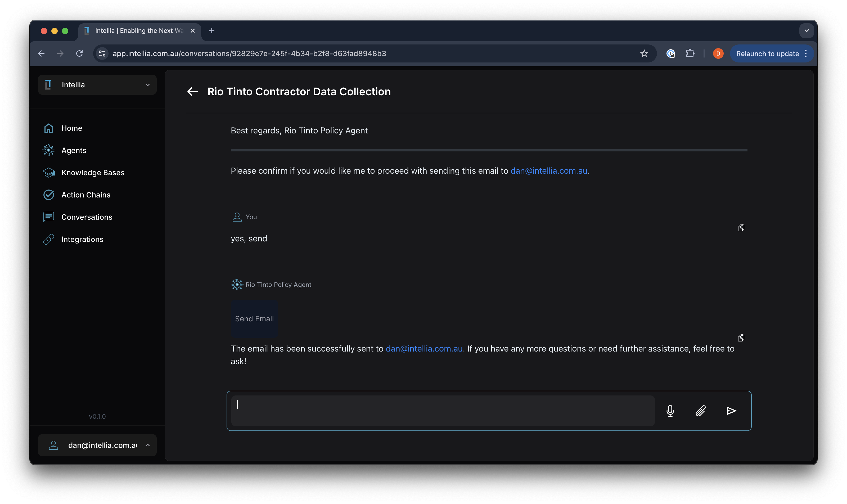Viewport: 847px width, 504px height.
Task: Send the message with the arrow icon
Action: (x=731, y=411)
